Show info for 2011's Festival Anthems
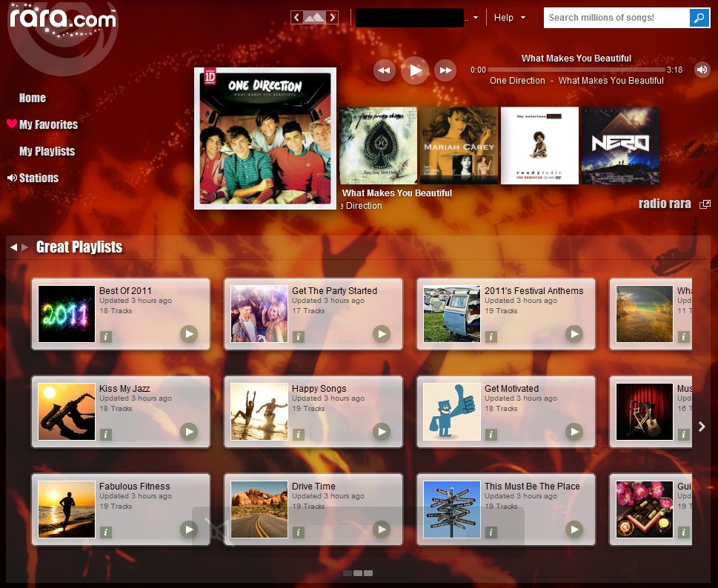The height and width of the screenshot is (588, 718). pyautogui.click(x=491, y=337)
